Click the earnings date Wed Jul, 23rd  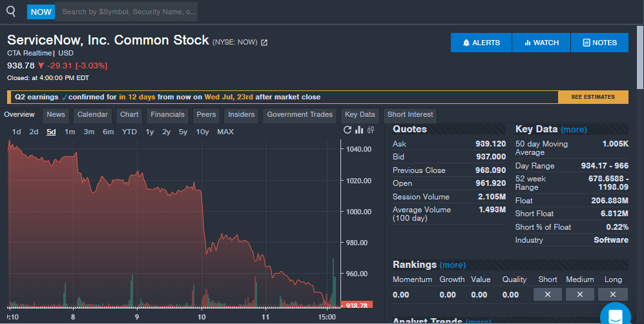229,97
